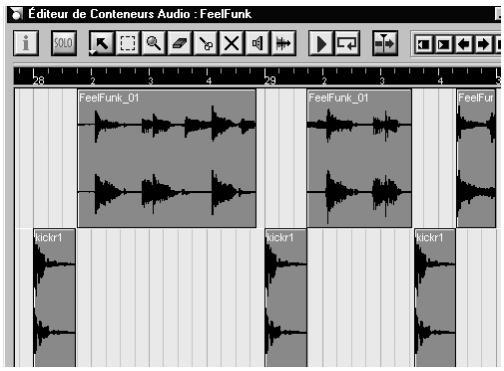Click ruler at beat 4 of bar 28
This screenshot has width=504, height=371.
coord(208,81)
